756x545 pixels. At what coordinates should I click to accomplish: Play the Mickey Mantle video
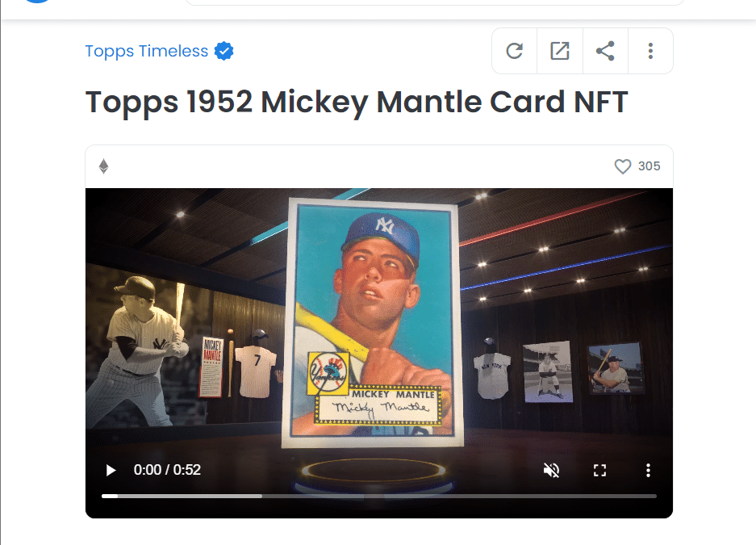111,470
